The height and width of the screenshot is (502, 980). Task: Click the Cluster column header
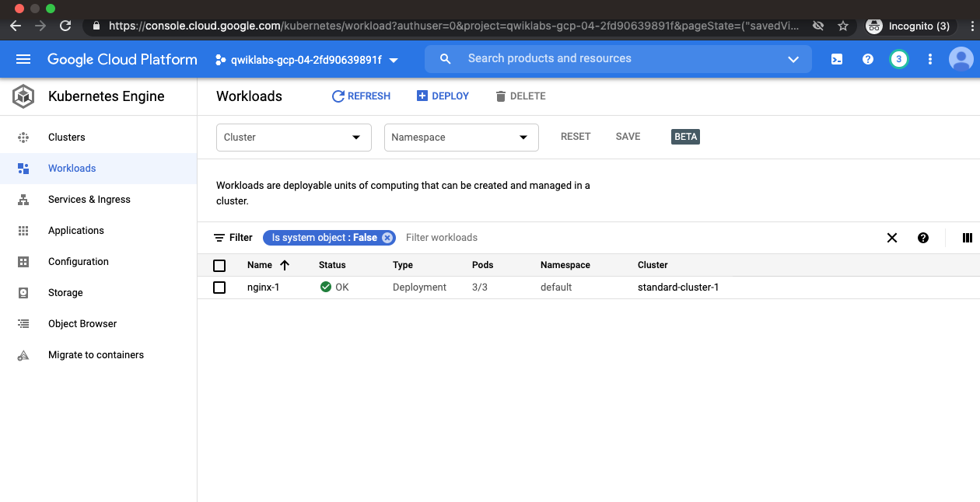[x=653, y=265]
